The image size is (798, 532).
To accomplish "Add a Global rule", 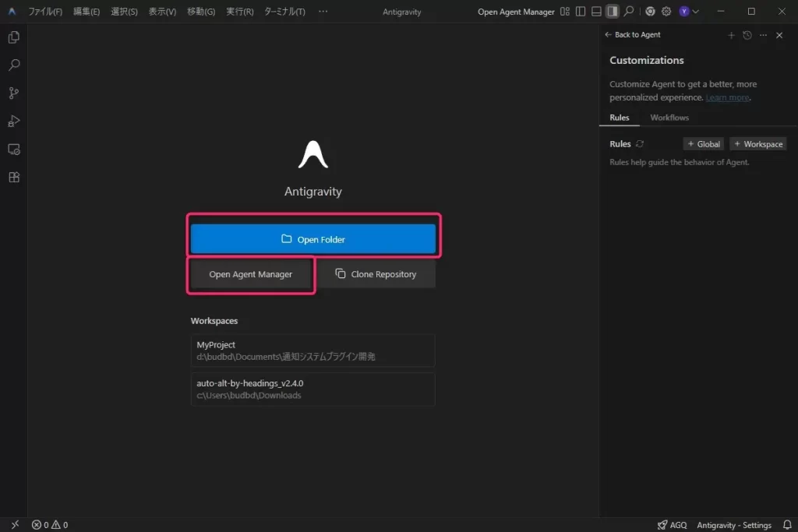I will pyautogui.click(x=704, y=144).
